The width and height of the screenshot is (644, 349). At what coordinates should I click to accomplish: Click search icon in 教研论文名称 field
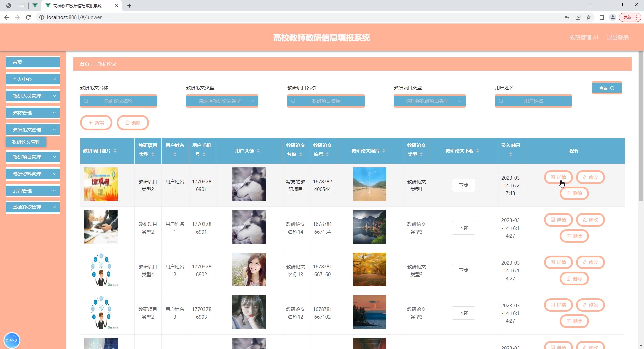(86, 101)
